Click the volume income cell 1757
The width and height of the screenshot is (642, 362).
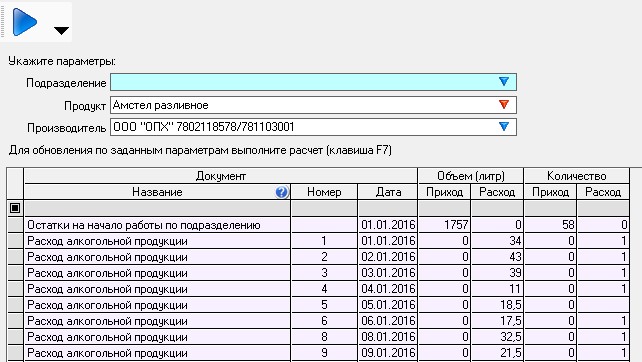tap(444, 225)
